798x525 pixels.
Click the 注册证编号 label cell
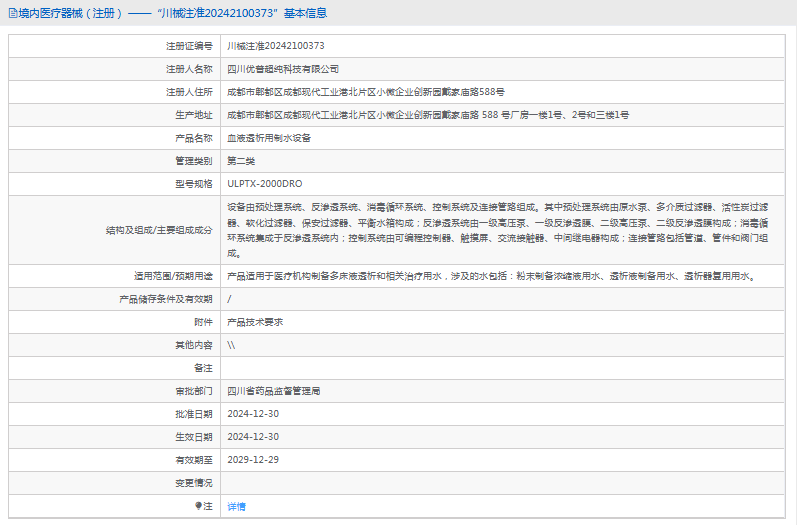pyautogui.click(x=115, y=46)
